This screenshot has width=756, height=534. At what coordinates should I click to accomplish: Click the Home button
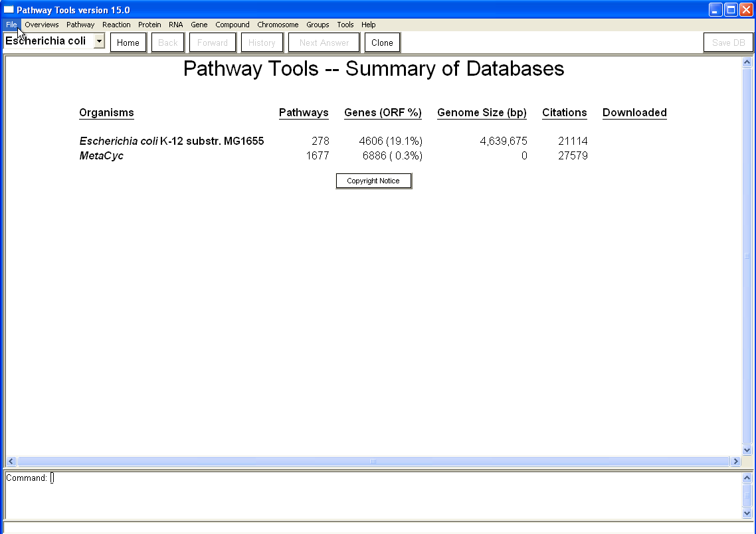(128, 43)
